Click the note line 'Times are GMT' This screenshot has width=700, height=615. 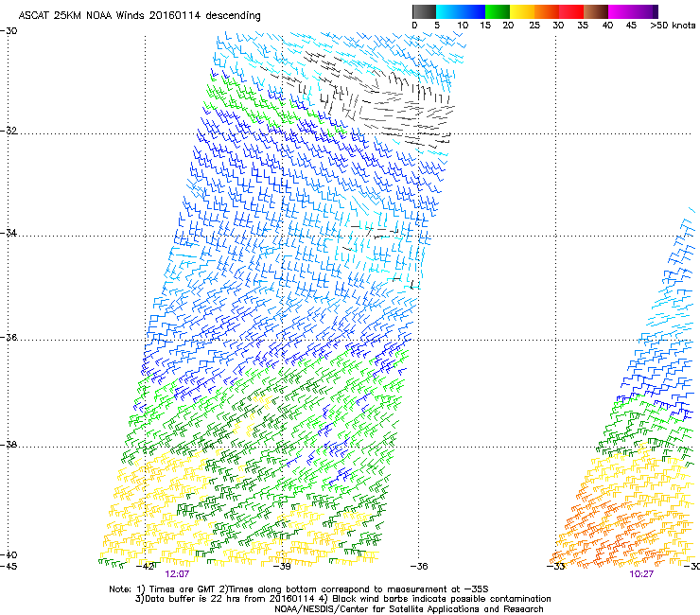pos(183,589)
